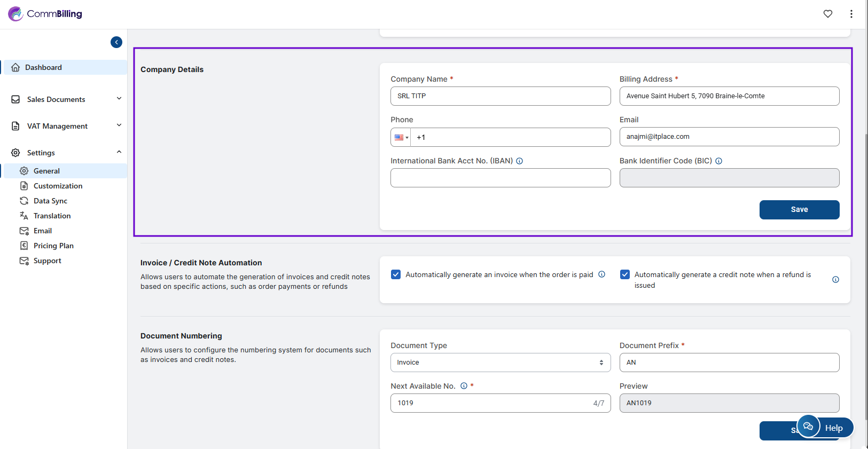Go to Customization settings
This screenshot has width=868, height=449.
(58, 186)
